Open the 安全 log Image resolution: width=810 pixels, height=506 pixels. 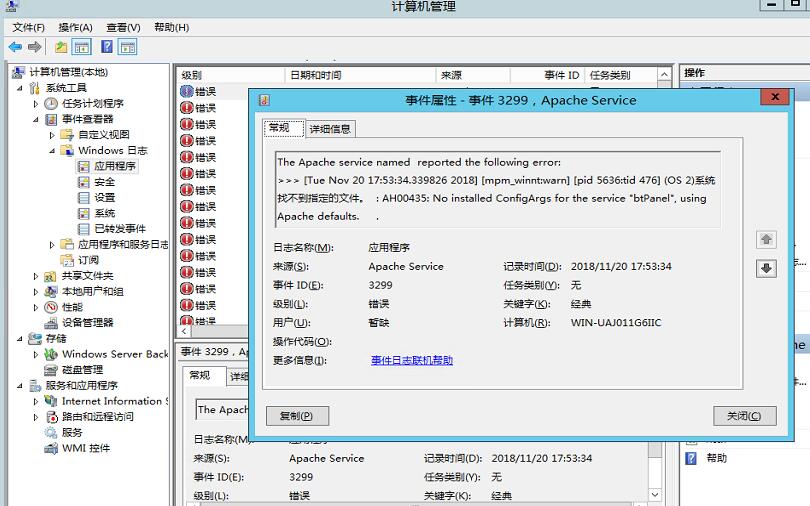tap(105, 182)
